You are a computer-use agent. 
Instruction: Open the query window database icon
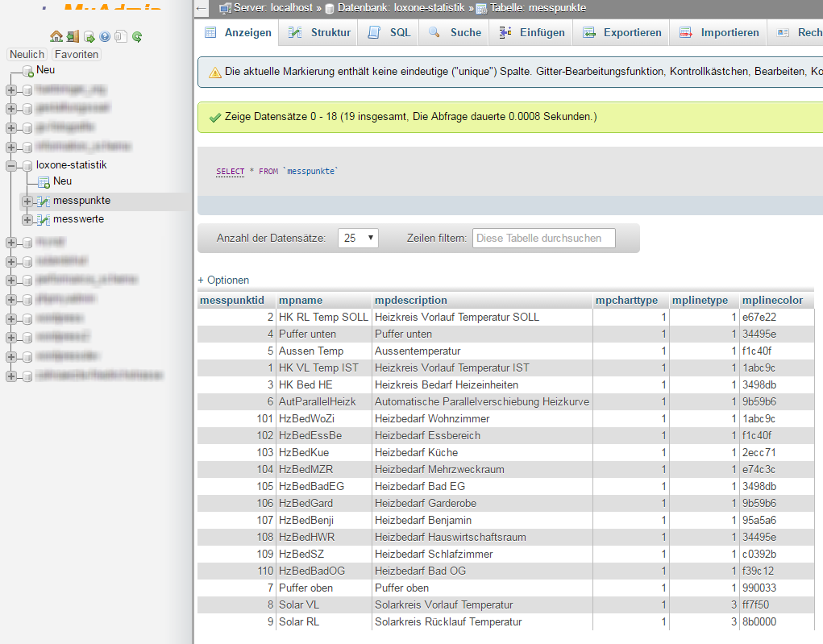tap(89, 36)
